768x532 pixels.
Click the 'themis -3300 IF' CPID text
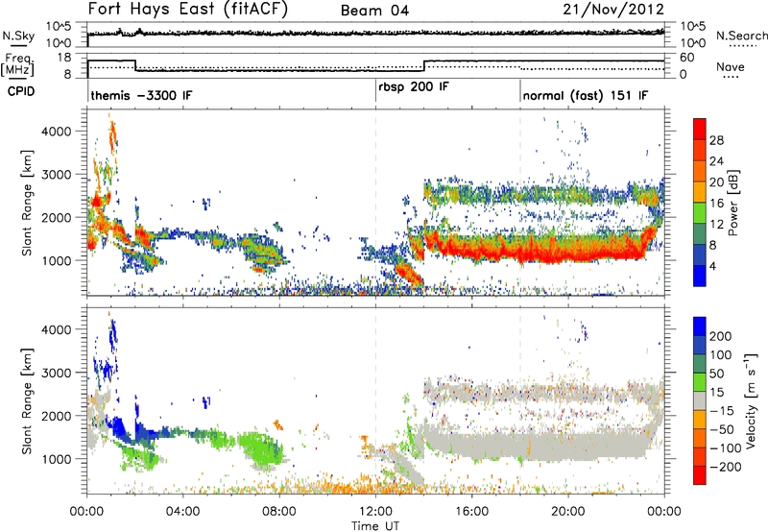(141, 95)
